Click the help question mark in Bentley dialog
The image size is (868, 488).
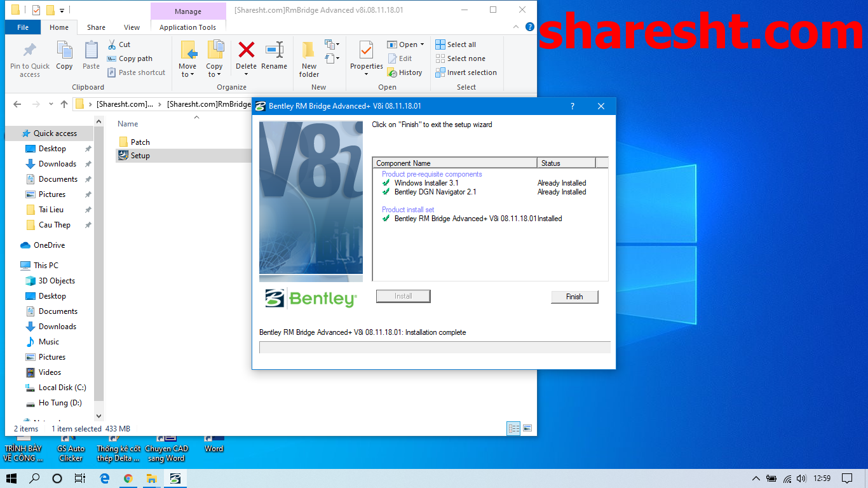point(573,106)
